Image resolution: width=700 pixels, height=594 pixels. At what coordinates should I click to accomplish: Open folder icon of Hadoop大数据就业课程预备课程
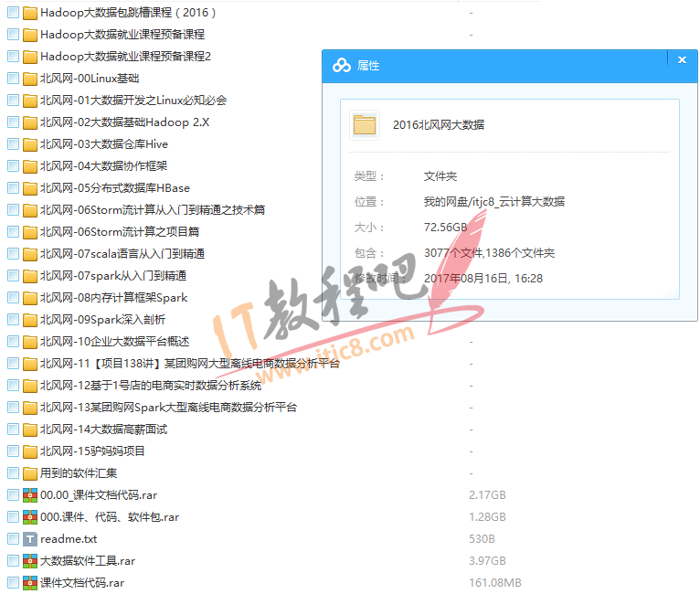coord(30,35)
